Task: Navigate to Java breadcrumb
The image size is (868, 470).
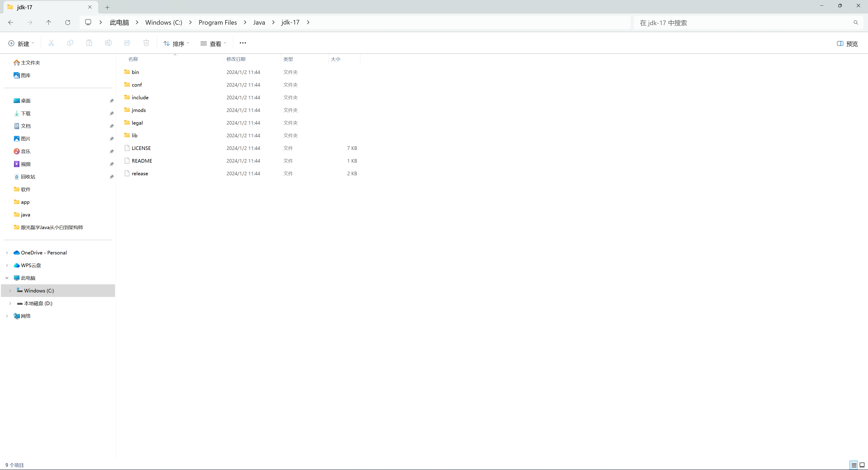Action: click(259, 22)
